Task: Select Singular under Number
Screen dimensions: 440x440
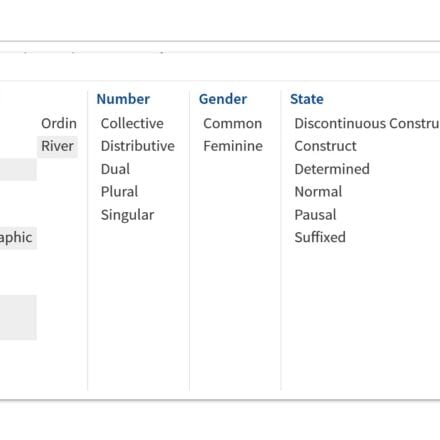Action: (x=127, y=215)
